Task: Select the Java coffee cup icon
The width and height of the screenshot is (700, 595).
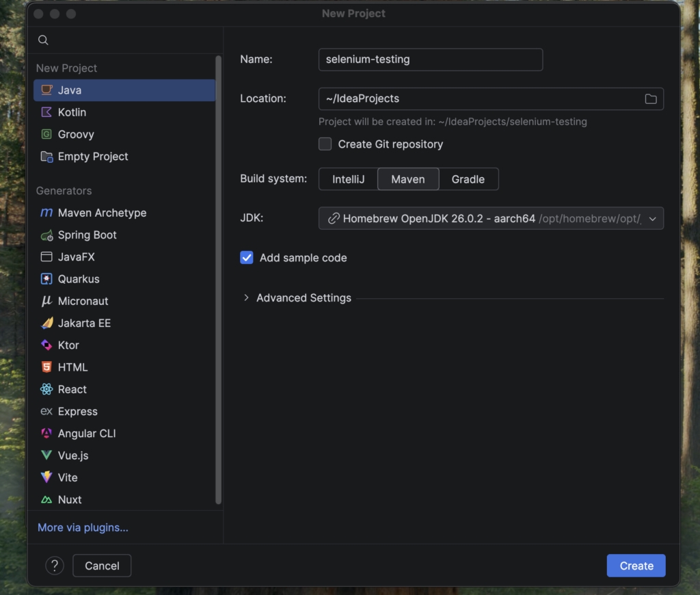Action: [46, 90]
